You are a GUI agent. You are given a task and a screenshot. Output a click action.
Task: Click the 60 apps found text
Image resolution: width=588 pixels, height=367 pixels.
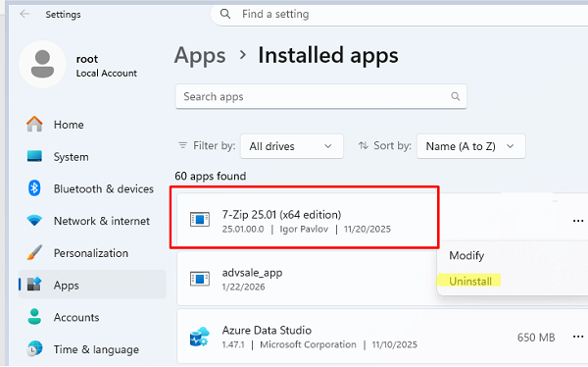pyautogui.click(x=211, y=177)
